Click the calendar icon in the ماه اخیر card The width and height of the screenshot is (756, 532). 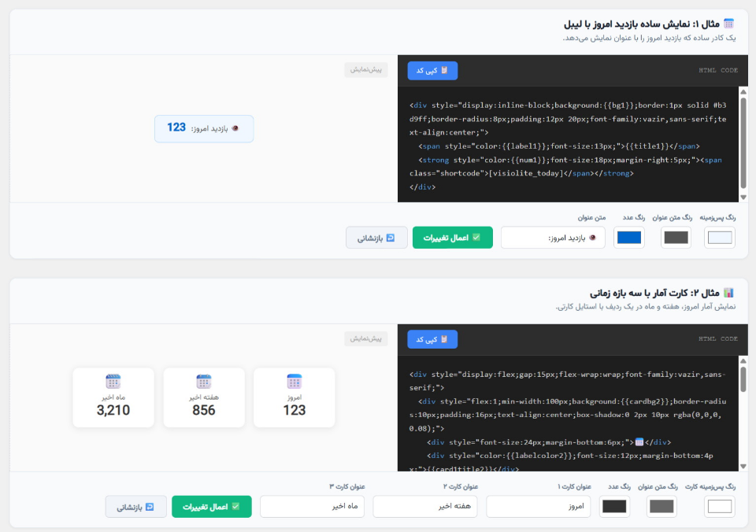tap(113, 381)
